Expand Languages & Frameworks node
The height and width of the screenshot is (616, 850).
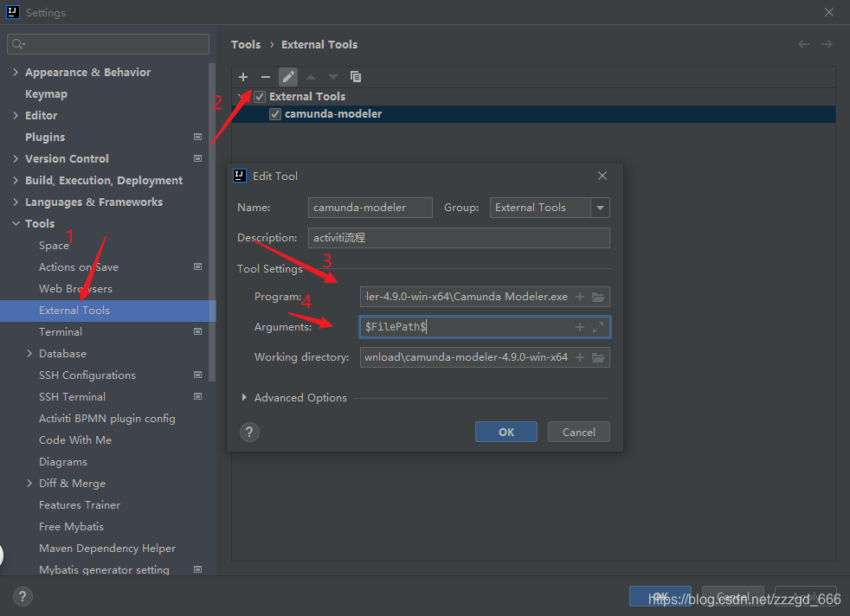coord(16,202)
